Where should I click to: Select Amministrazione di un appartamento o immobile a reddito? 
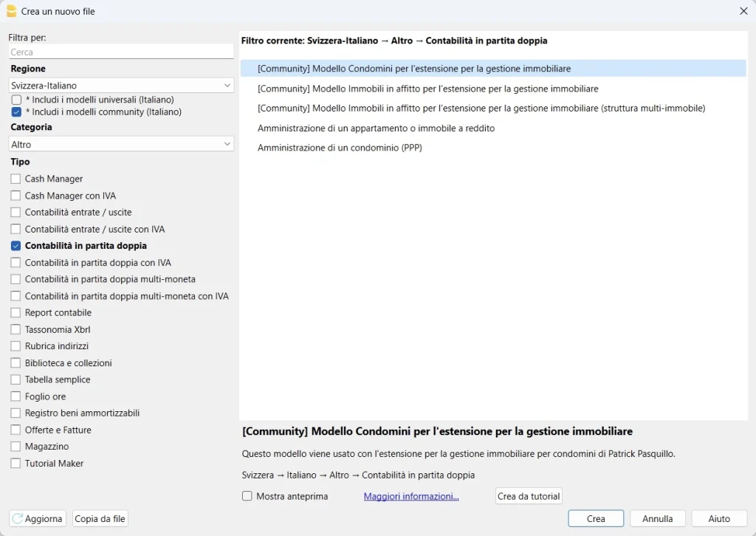(376, 128)
